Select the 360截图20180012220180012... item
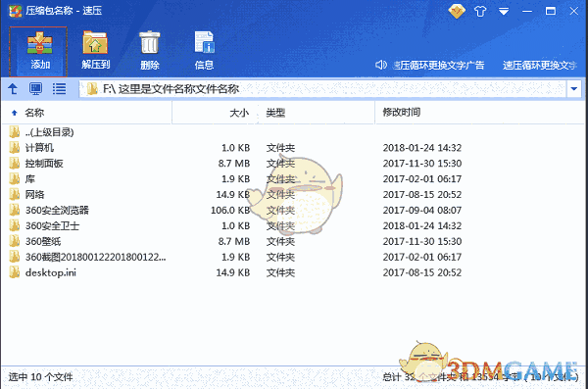The image size is (588, 389). click(292, 257)
